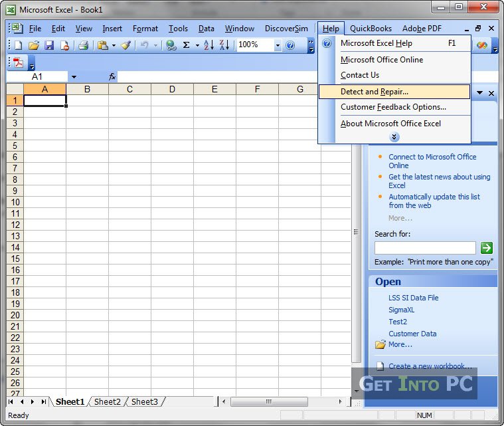Open the Customer Data recent file
Screen dimensions: 504x426
[412, 334]
